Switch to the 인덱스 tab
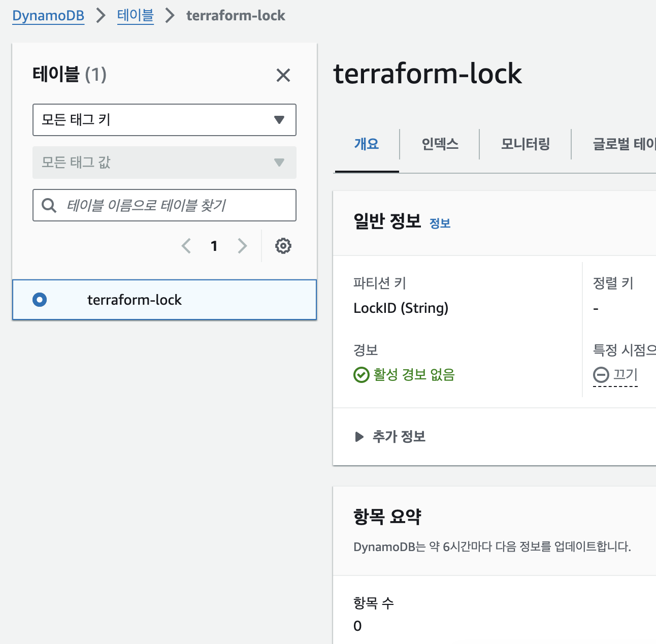The width and height of the screenshot is (656, 644). pyautogui.click(x=440, y=144)
